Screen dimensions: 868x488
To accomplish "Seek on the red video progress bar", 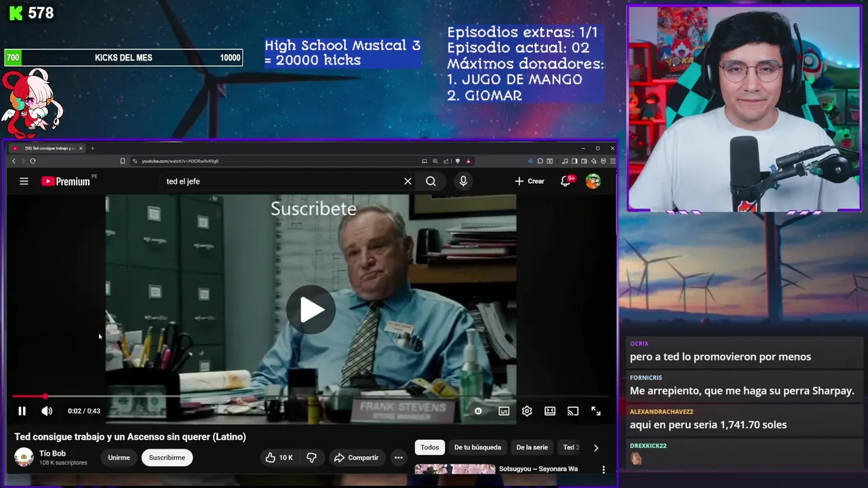I will (x=311, y=396).
